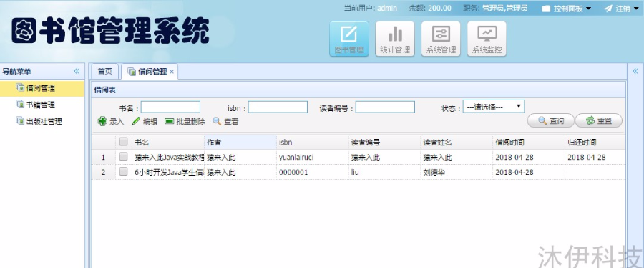Click the 编辑 text button

(150, 122)
